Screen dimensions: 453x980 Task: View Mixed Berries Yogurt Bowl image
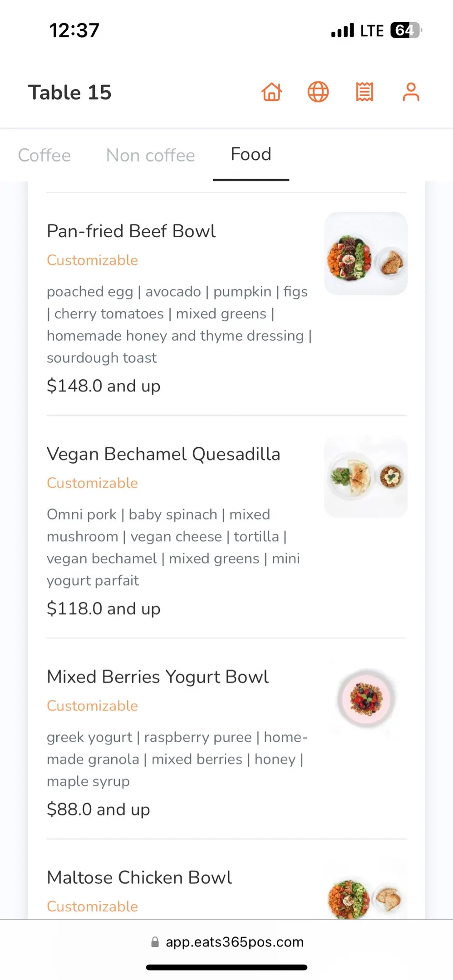tap(366, 699)
